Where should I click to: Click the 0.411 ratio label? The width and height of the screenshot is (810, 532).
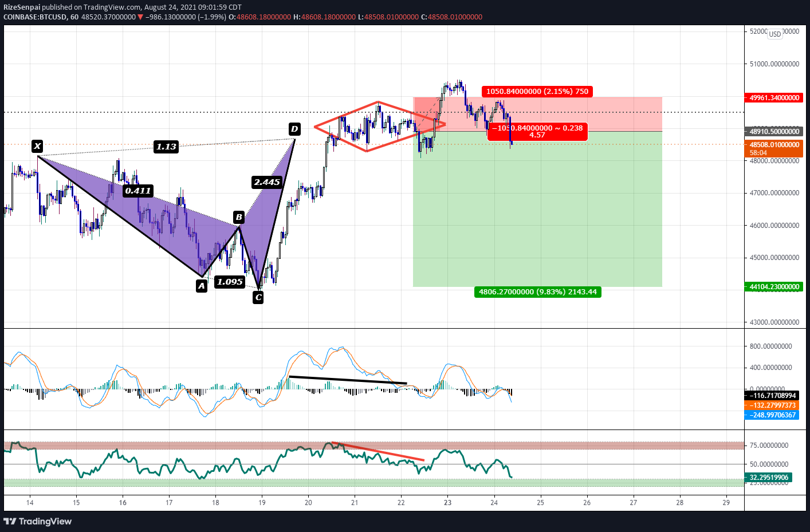tap(138, 191)
